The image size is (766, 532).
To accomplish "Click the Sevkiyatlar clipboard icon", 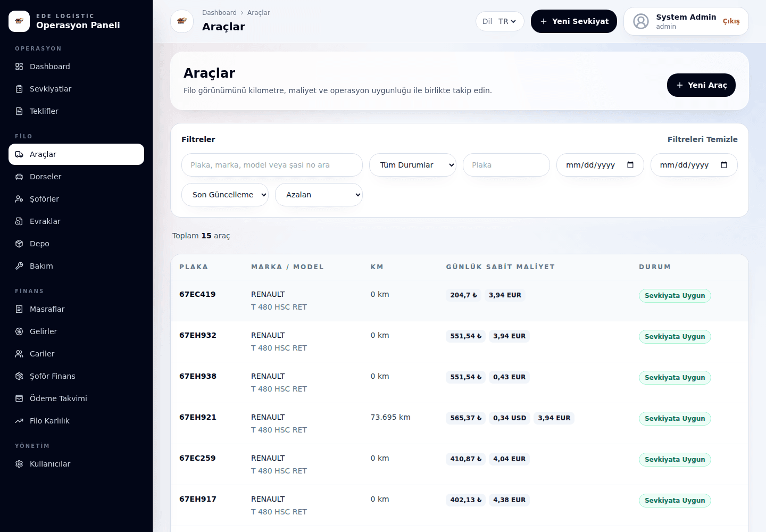I will [x=19, y=89].
